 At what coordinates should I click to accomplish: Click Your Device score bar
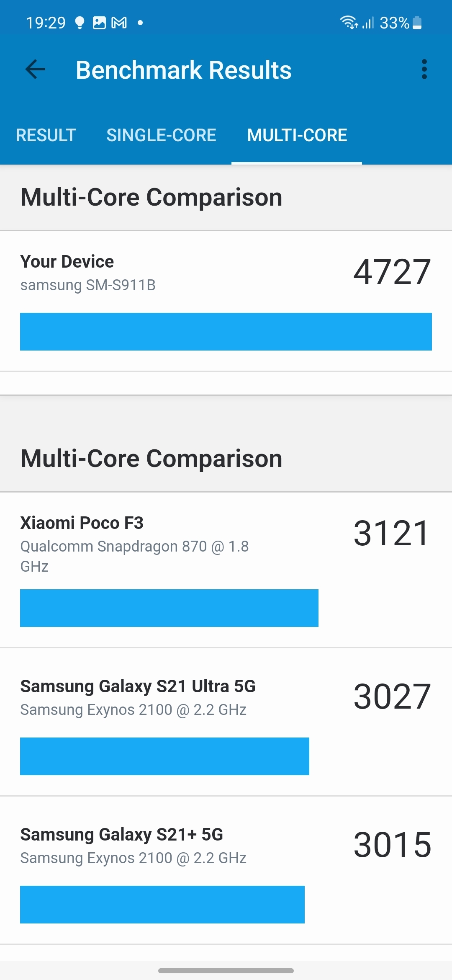[226, 332]
